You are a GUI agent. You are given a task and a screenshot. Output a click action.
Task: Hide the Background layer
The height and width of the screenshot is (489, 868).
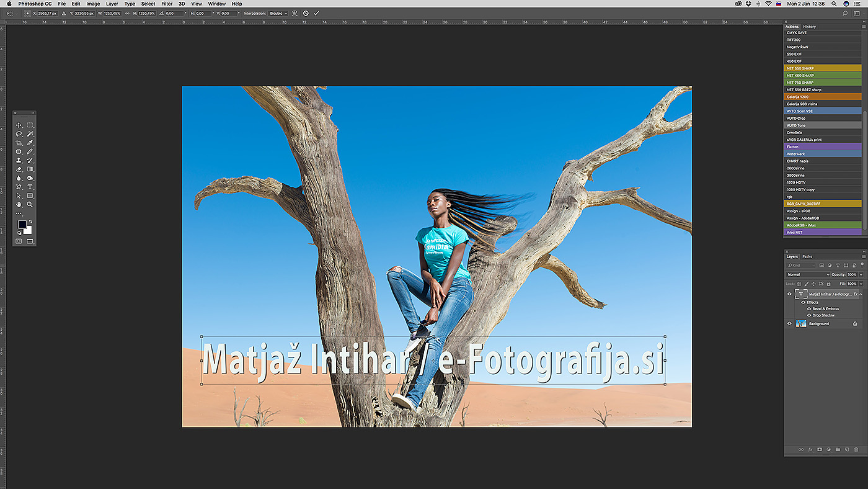click(x=789, y=323)
